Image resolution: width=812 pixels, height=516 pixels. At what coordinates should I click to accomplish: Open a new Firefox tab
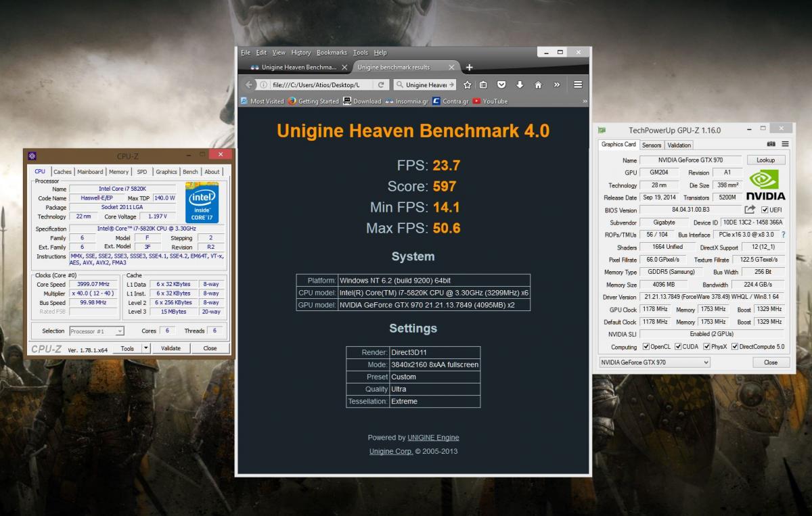tap(470, 67)
